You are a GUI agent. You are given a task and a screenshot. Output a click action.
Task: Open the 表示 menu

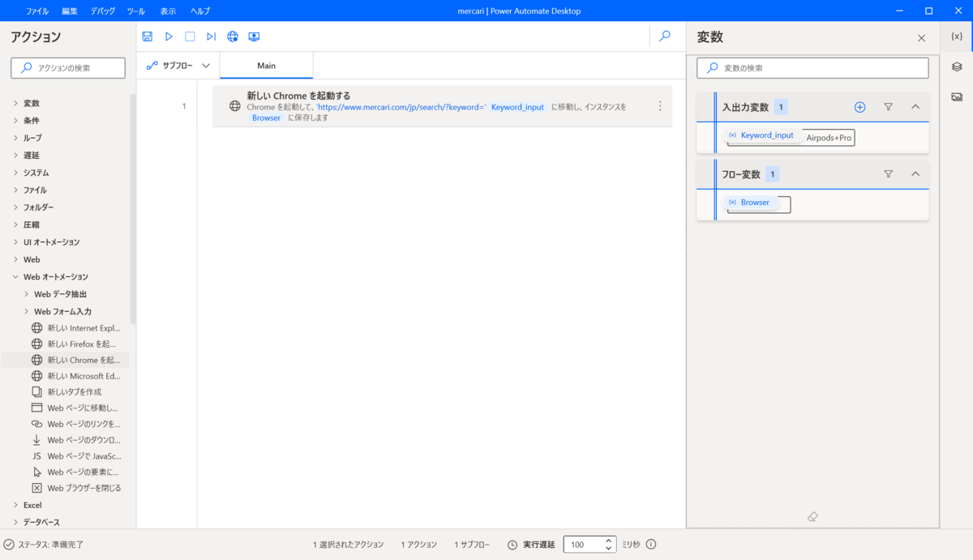point(168,11)
